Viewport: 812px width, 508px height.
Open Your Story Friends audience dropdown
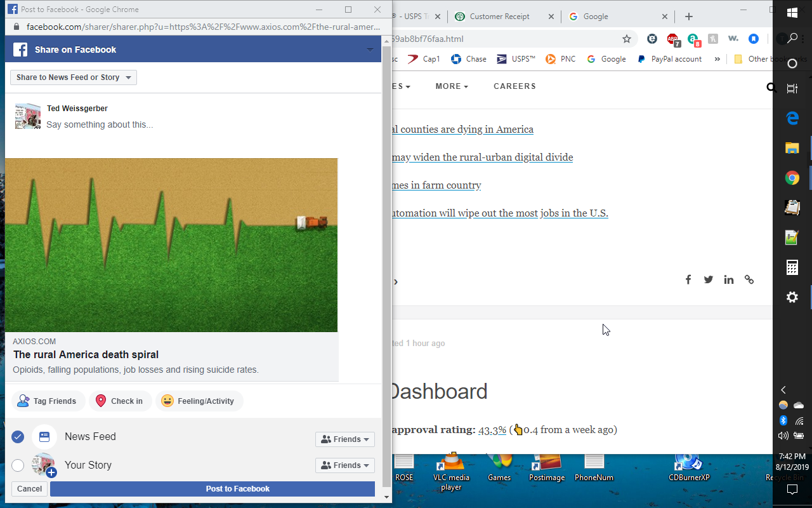(x=345, y=465)
